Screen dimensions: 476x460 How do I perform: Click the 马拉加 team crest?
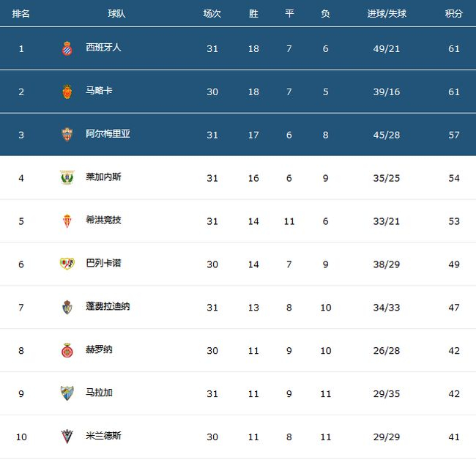pyautogui.click(x=67, y=393)
